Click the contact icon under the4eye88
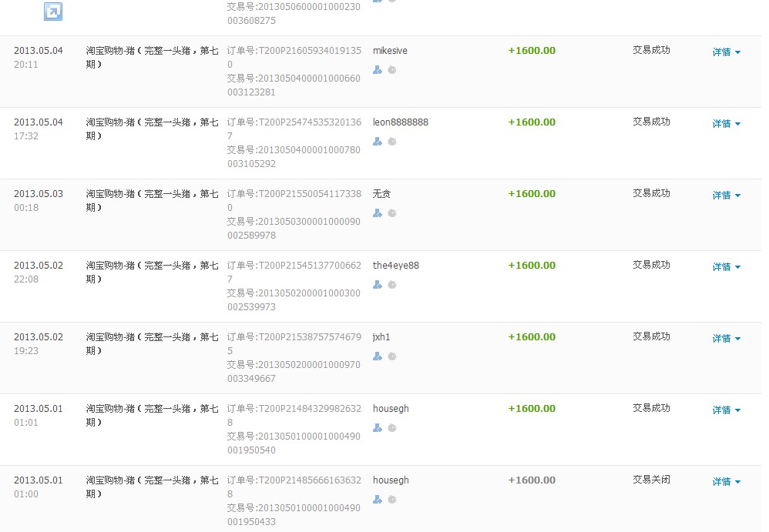 (x=377, y=285)
